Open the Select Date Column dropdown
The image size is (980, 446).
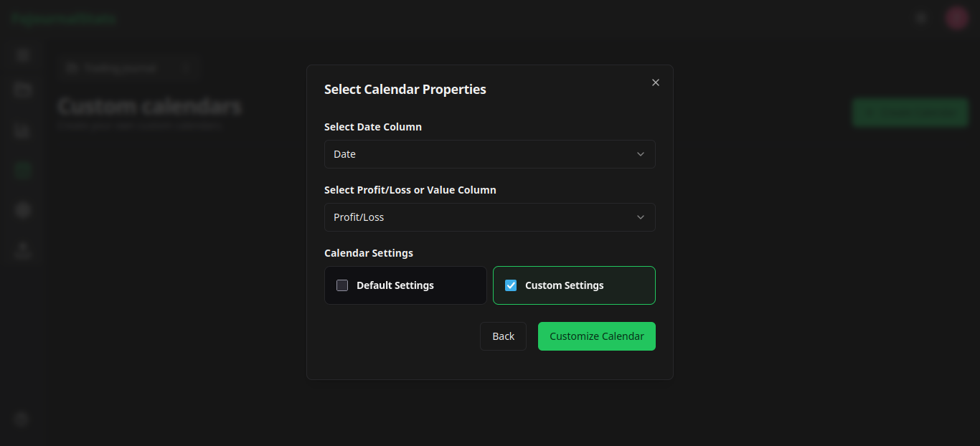[x=490, y=153]
